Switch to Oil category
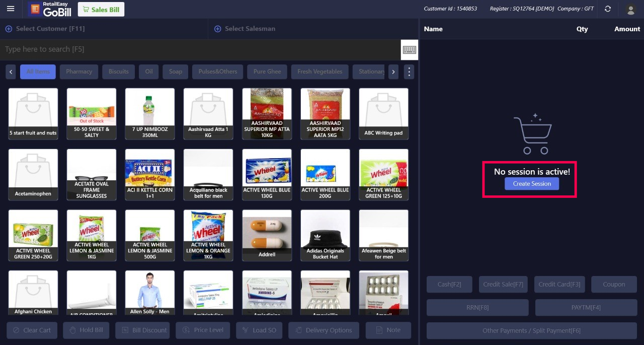Image resolution: width=644 pixels, height=345 pixels. click(149, 72)
